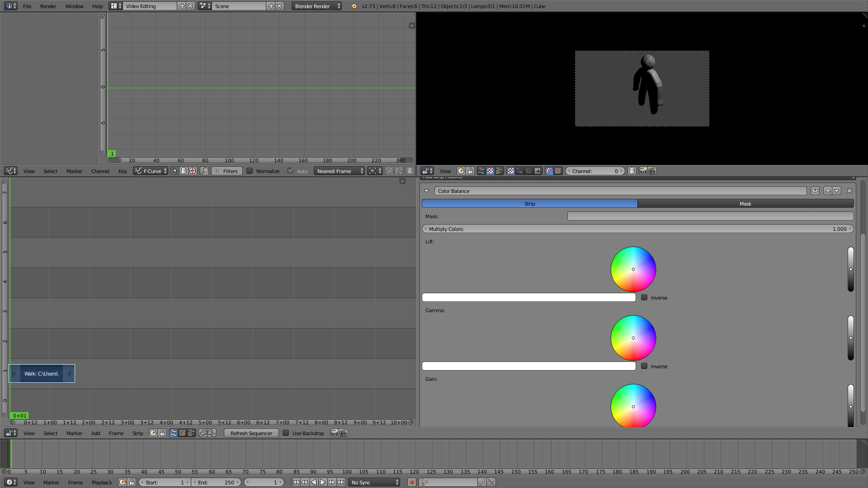Open the Nearest Frame pivot dropdown

(339, 171)
